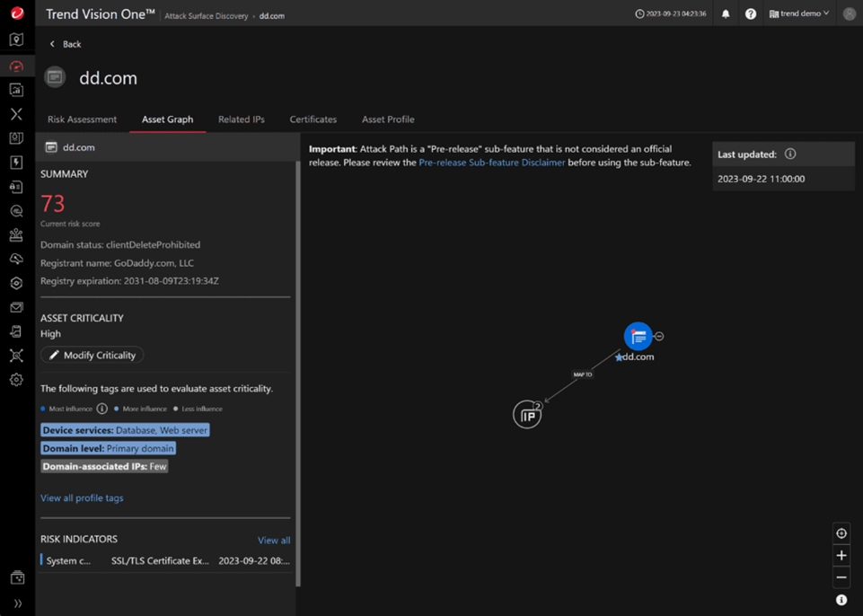Open the hexagon sidebar icon
The height and width of the screenshot is (616, 863).
tap(16, 283)
